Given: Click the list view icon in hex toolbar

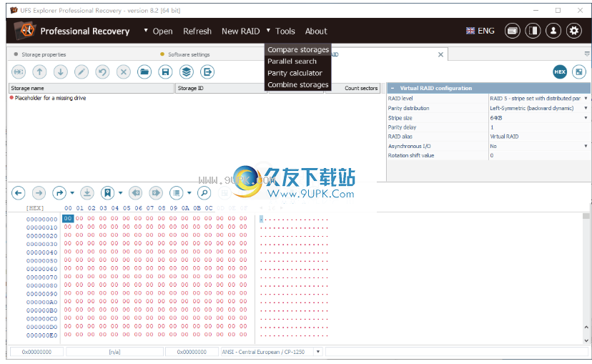Looking at the screenshot, I should [x=177, y=193].
